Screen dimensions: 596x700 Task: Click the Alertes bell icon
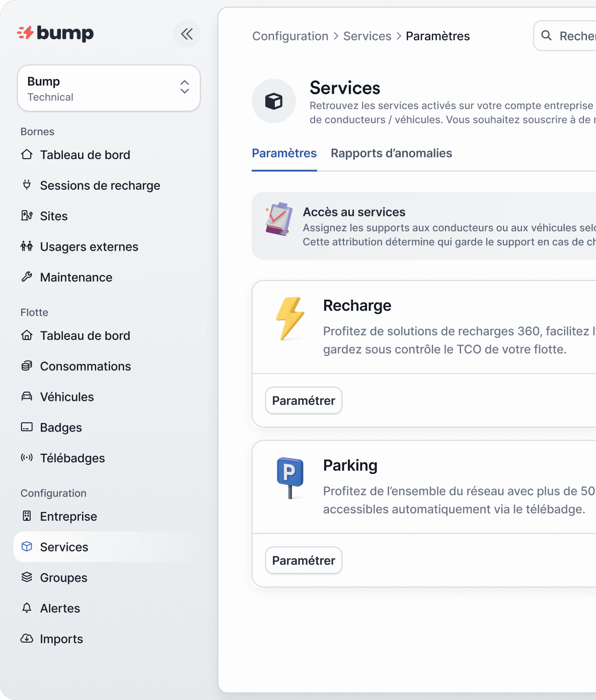(27, 608)
